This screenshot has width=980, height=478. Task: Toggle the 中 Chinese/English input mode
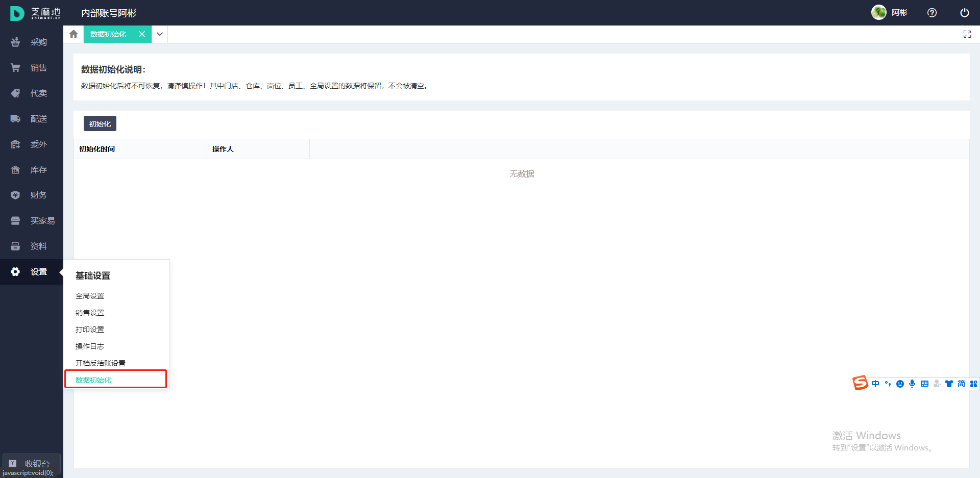[x=875, y=384]
